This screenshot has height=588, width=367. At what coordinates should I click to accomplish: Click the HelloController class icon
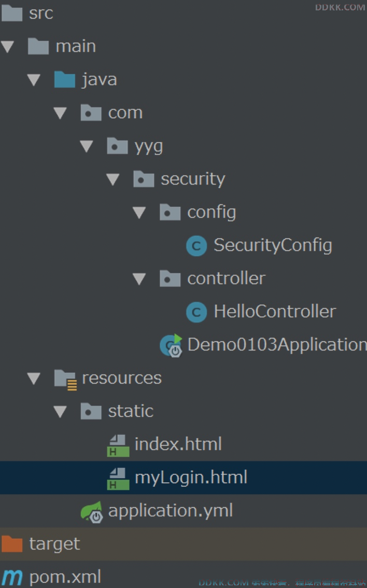196,312
